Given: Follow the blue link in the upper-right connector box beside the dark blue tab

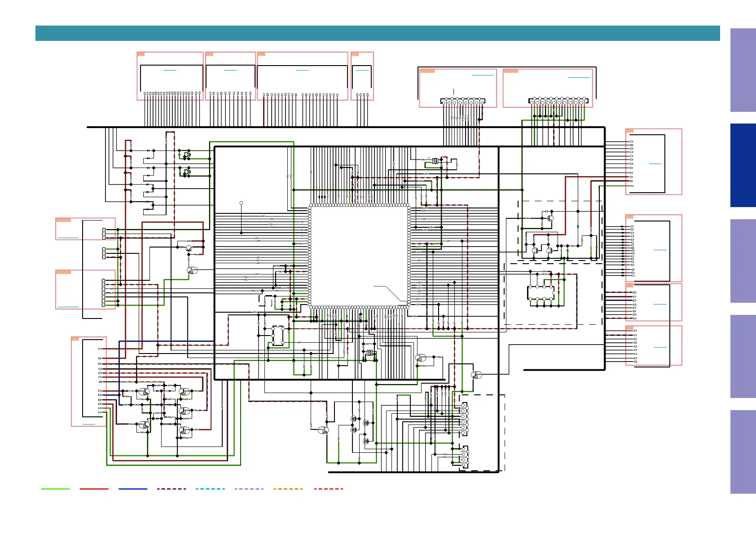Looking at the screenshot, I should click(655, 164).
